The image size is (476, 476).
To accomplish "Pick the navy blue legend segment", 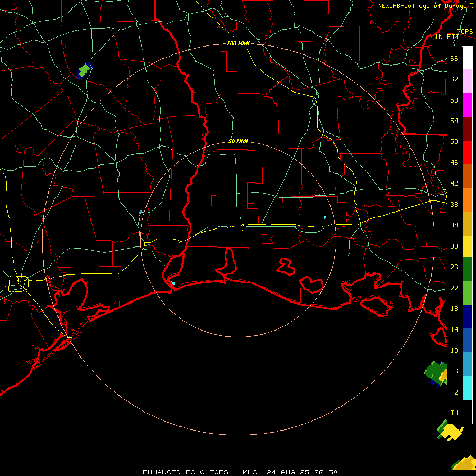I will coord(467,317).
